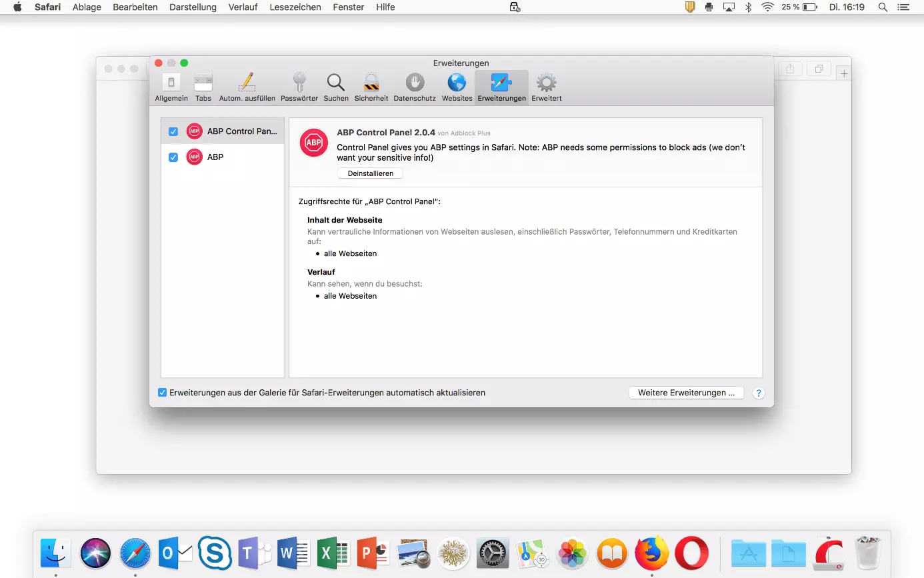Select ABP Control Panel in extension list
924x578 pixels.
tap(223, 131)
